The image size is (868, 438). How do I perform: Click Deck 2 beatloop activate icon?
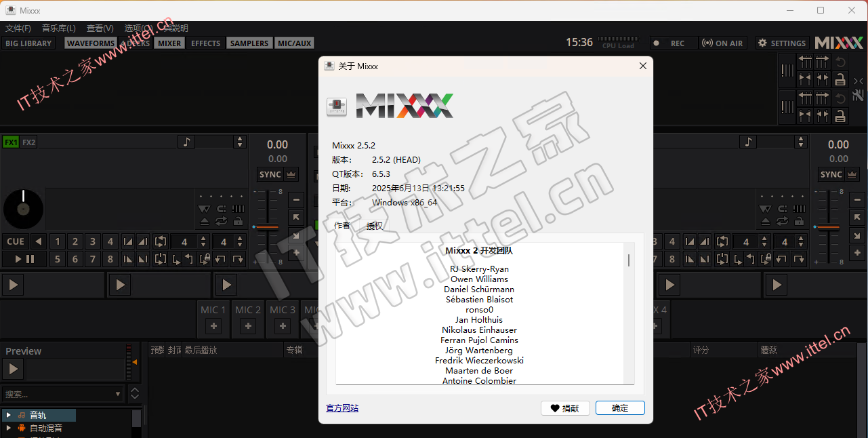point(722,241)
